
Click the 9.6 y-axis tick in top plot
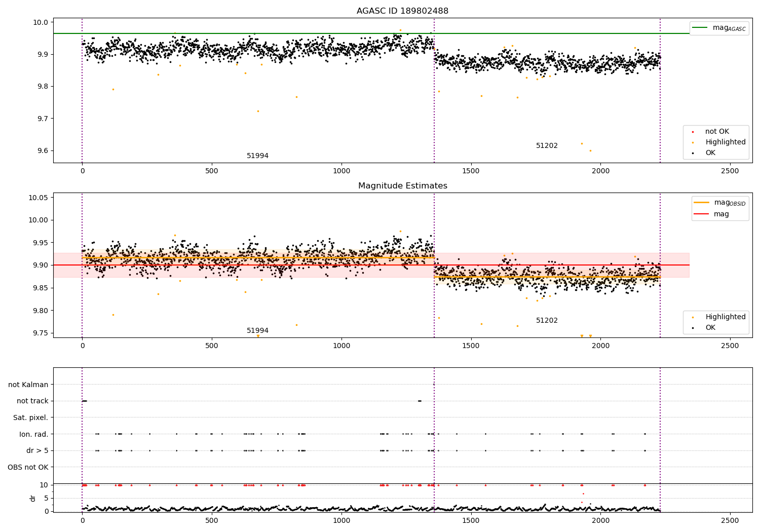[42, 151]
